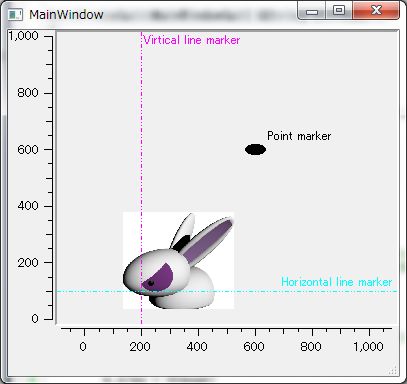
Task: Click the rabbit's long purple ear
Action: 207,242
